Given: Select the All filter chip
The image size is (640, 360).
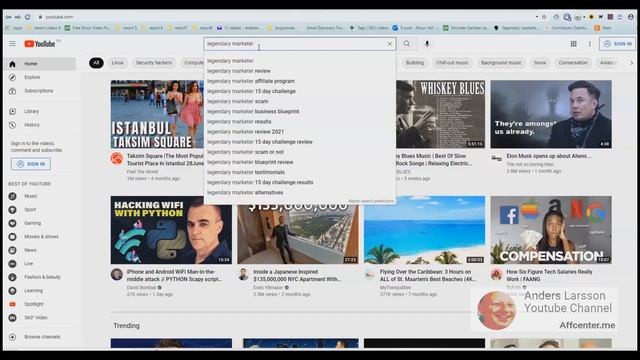Looking at the screenshot, I should [96, 63].
